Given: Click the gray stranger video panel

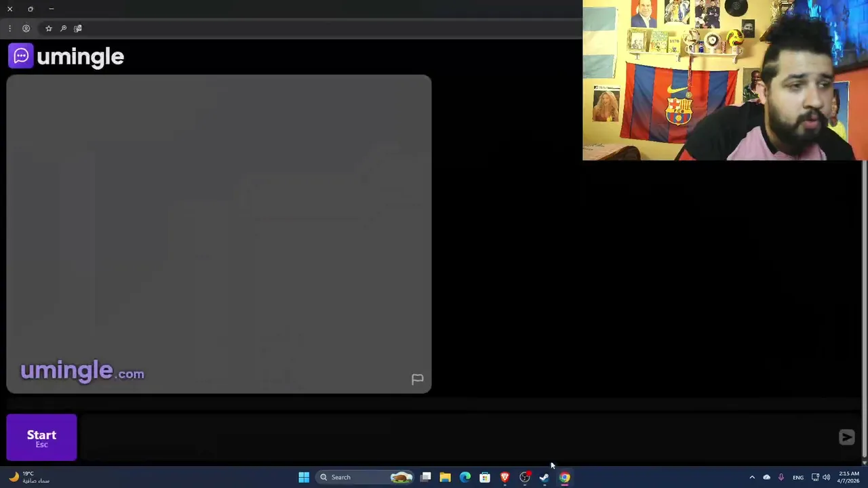Looking at the screenshot, I should pyautogui.click(x=219, y=234).
